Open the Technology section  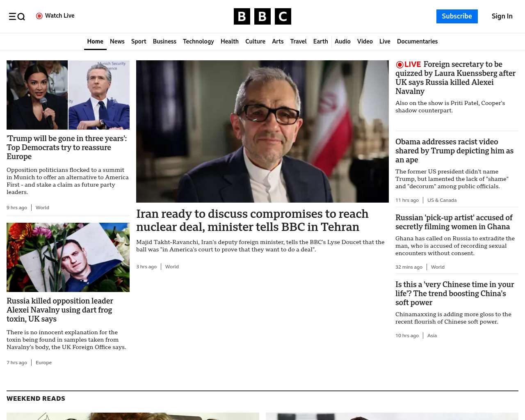tap(199, 41)
